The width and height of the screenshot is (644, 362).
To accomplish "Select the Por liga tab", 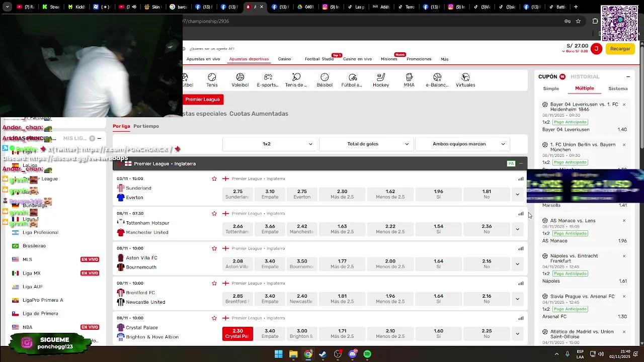I will point(121,126).
